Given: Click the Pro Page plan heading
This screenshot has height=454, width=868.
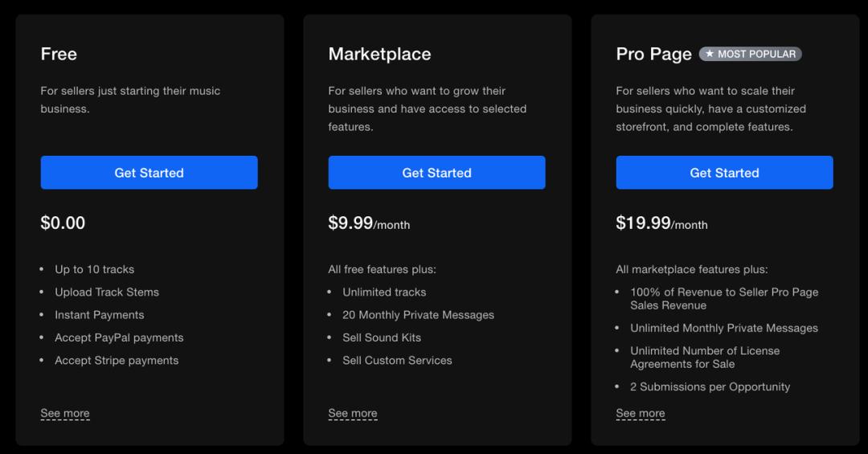Looking at the screenshot, I should (653, 54).
